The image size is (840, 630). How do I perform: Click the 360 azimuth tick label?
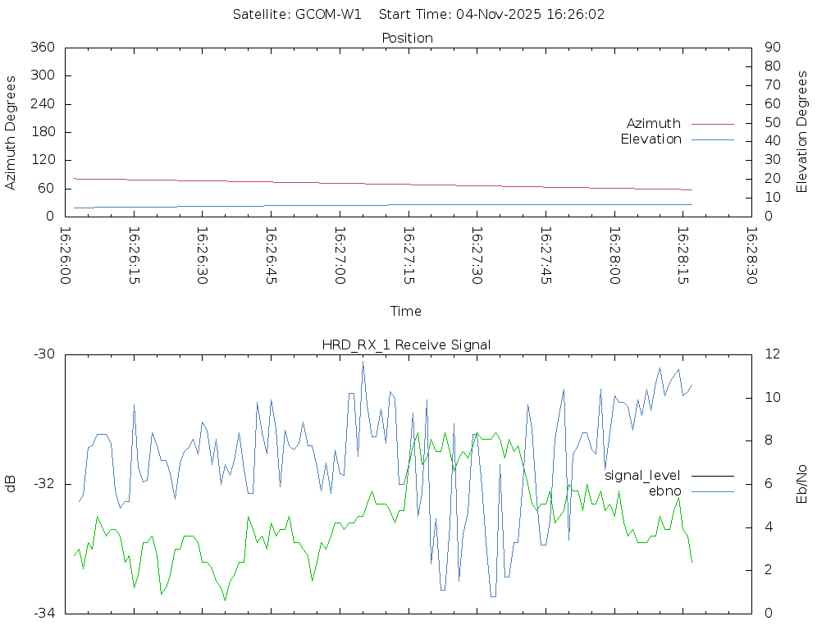tap(41, 47)
